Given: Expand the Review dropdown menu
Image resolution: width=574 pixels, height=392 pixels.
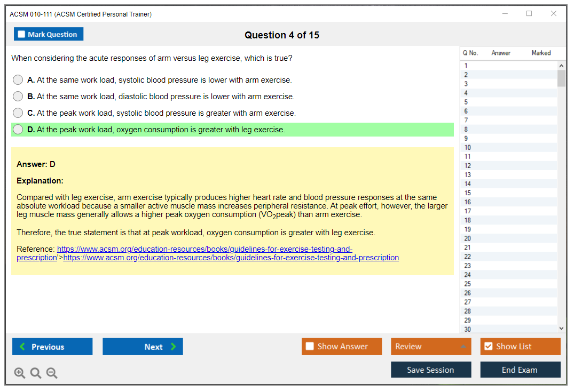Looking at the screenshot, I should [x=430, y=347].
